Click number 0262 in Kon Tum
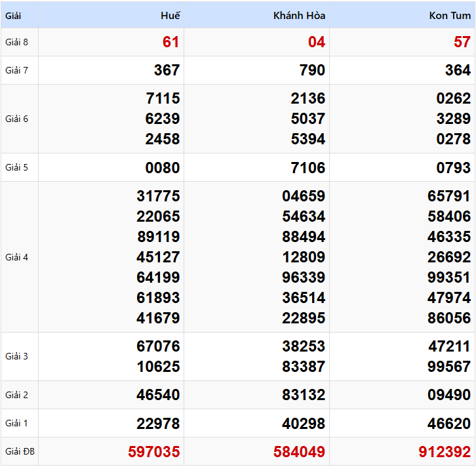The image size is (476, 467). [x=454, y=98]
